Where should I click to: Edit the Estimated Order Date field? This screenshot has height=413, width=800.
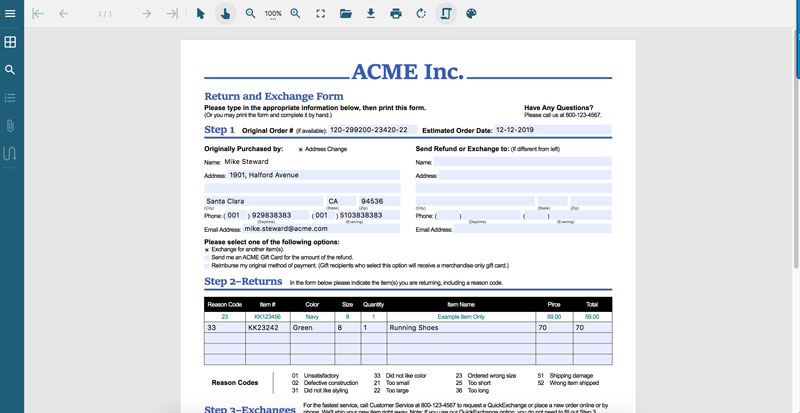[x=553, y=130]
